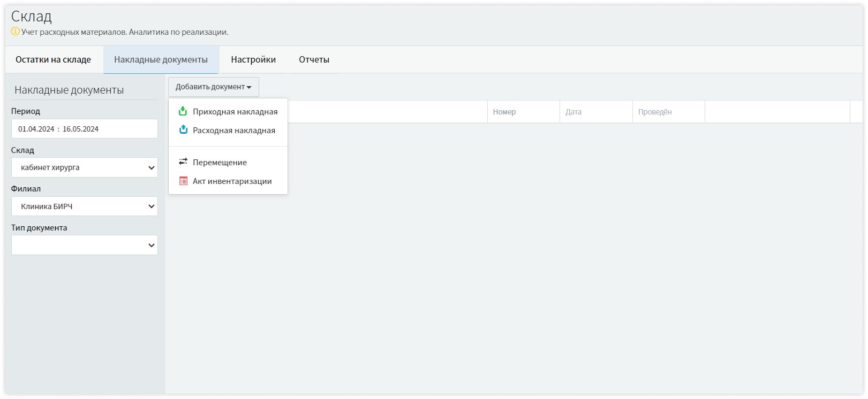Select Расходная накладная menu entry
868x399 pixels.
tap(234, 131)
